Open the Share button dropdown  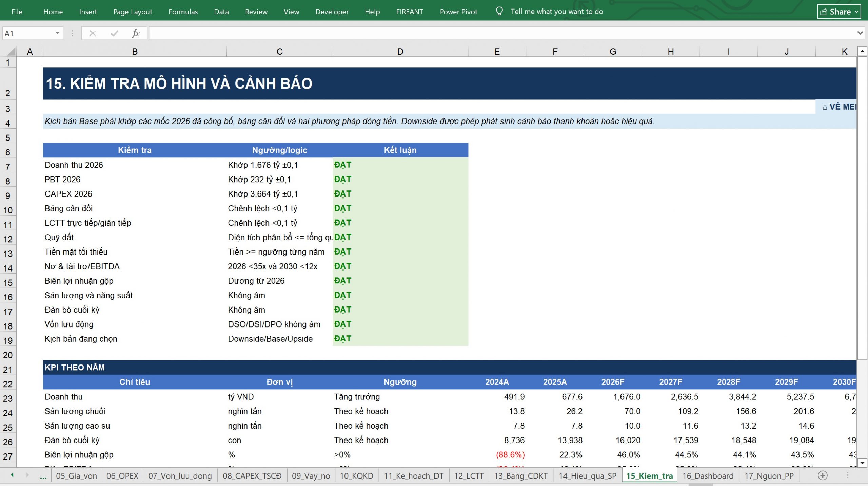pyautogui.click(x=856, y=12)
